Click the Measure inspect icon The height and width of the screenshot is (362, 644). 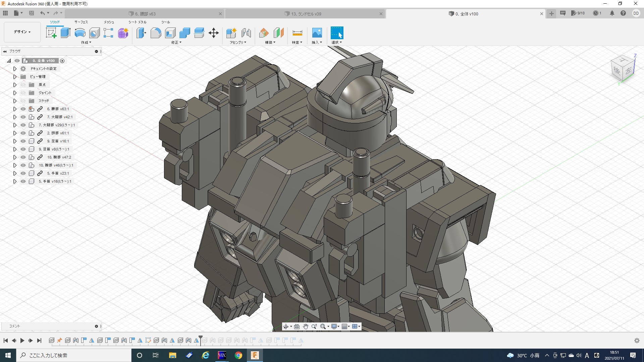pos(297,33)
